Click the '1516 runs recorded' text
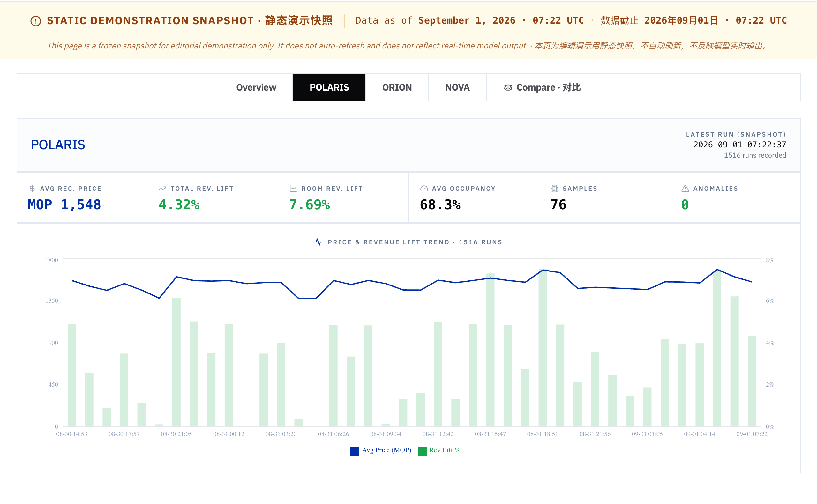This screenshot has height=504, width=817. (x=755, y=155)
